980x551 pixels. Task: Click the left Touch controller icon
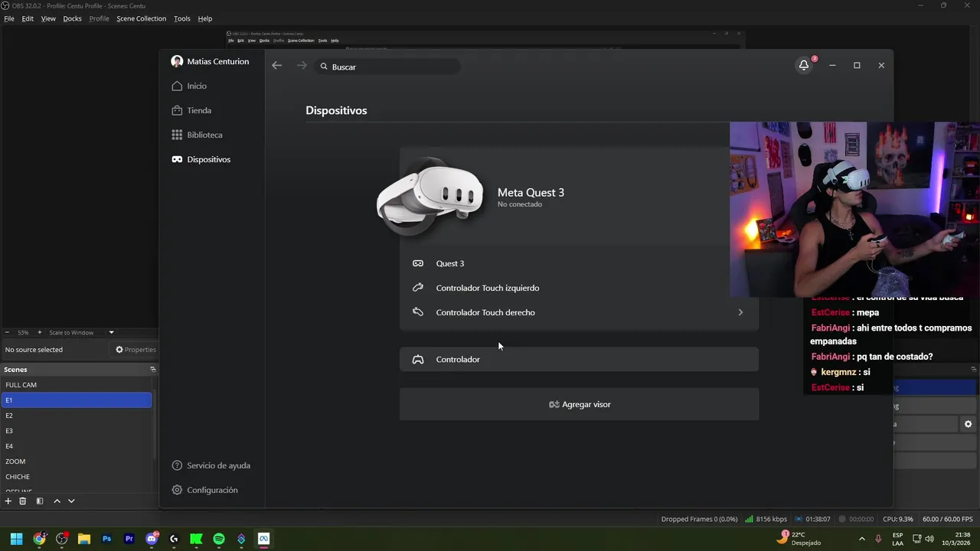pos(418,288)
